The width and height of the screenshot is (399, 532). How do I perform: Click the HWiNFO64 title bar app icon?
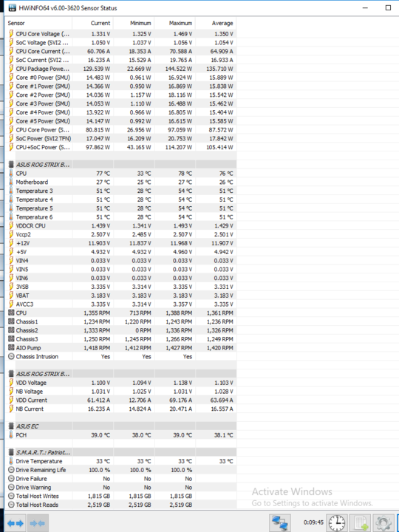(12, 7)
